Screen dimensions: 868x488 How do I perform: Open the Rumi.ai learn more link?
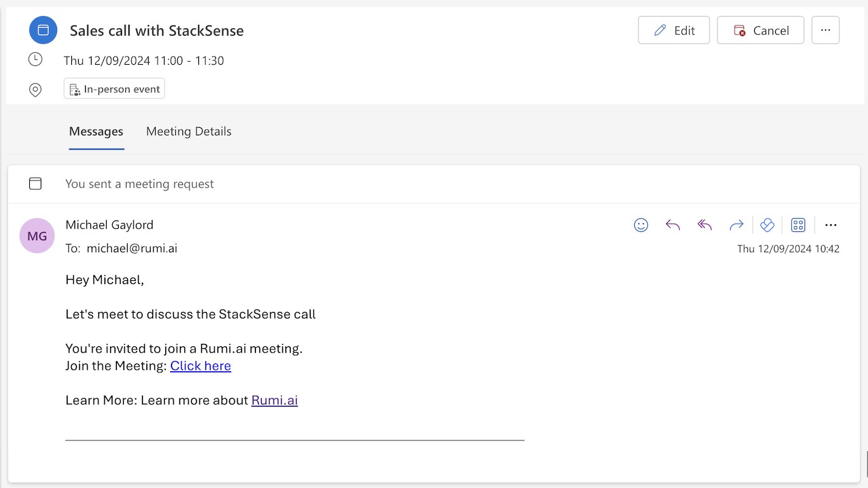[275, 400]
